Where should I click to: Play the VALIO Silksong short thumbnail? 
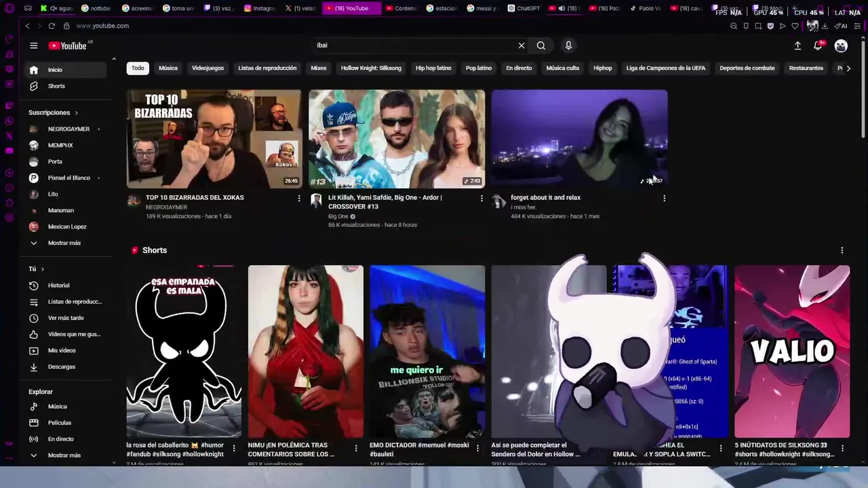coord(791,351)
